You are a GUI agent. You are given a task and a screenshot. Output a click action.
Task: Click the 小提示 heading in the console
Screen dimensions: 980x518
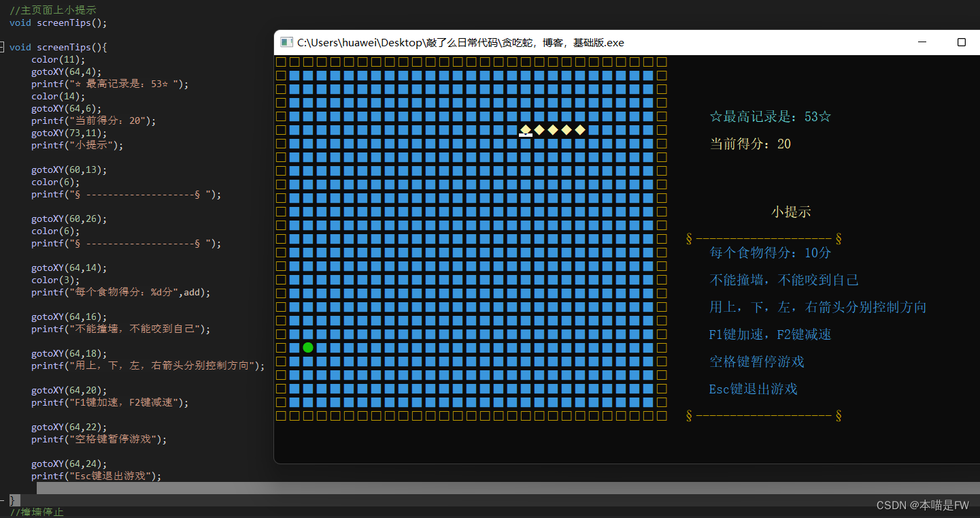pos(791,212)
